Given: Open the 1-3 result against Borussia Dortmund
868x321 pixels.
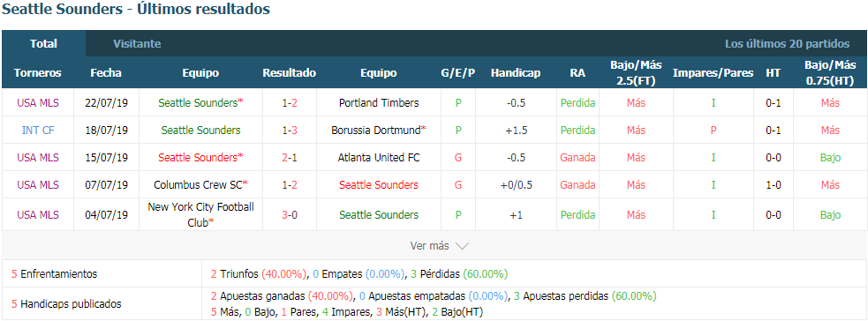Looking at the screenshot, I should 289,131.
